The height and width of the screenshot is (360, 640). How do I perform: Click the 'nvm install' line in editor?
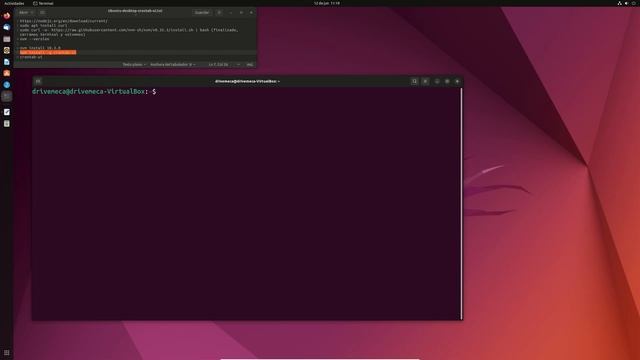[40, 48]
